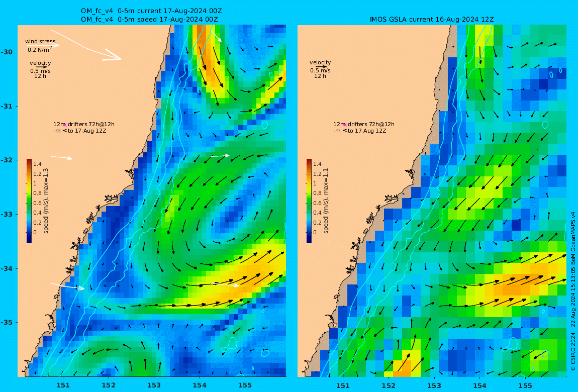Screen dimensions: 578x392
Task: Click the magenta drifter marker in right legend
Action: pos(344,125)
